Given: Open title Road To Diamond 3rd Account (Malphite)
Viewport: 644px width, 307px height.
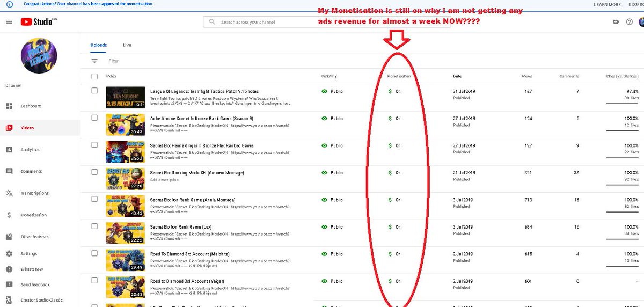Looking at the screenshot, I should click(x=190, y=254).
